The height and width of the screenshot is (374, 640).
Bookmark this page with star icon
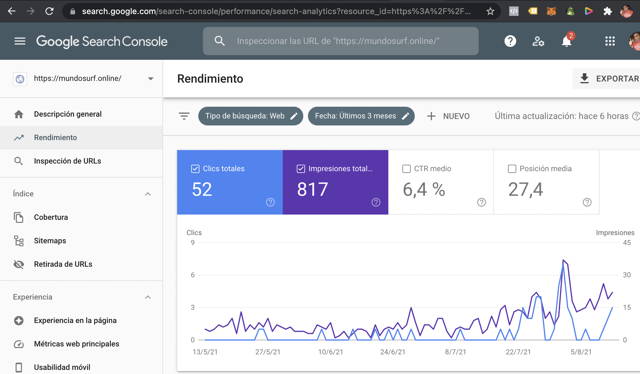tap(490, 11)
